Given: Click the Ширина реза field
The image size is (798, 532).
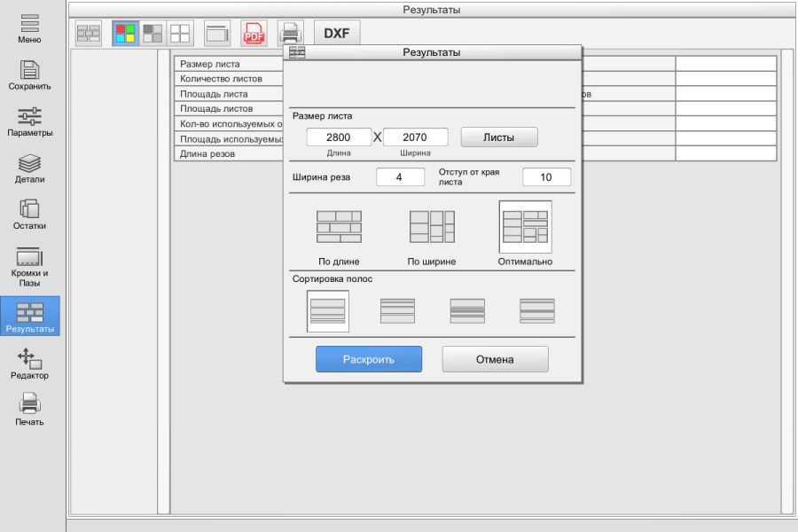Looking at the screenshot, I should point(400,177).
